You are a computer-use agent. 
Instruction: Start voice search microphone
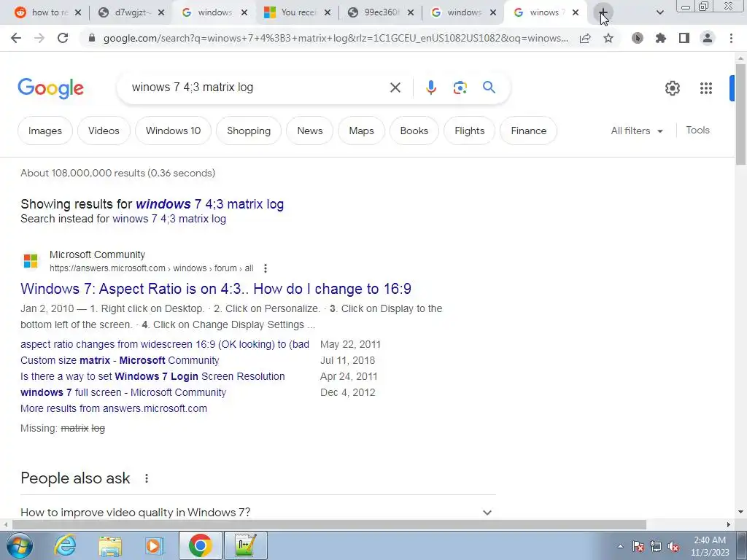coord(431,87)
